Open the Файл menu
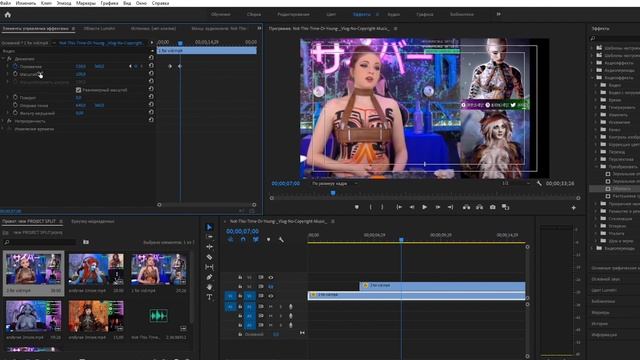This screenshot has width=640, height=360. pyautogui.click(x=5, y=3)
